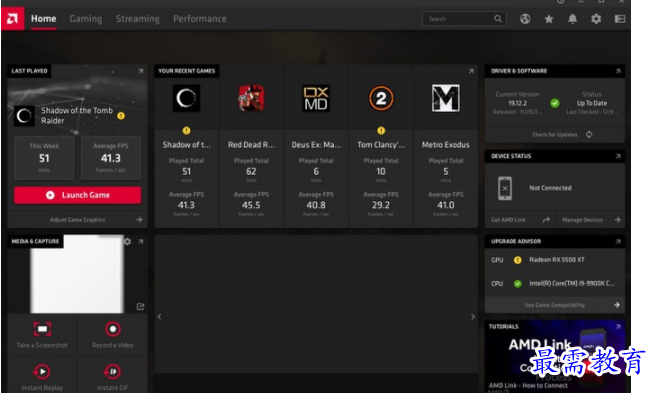
Task: Open Adjust Game Graphics link
Action: [x=78, y=219]
